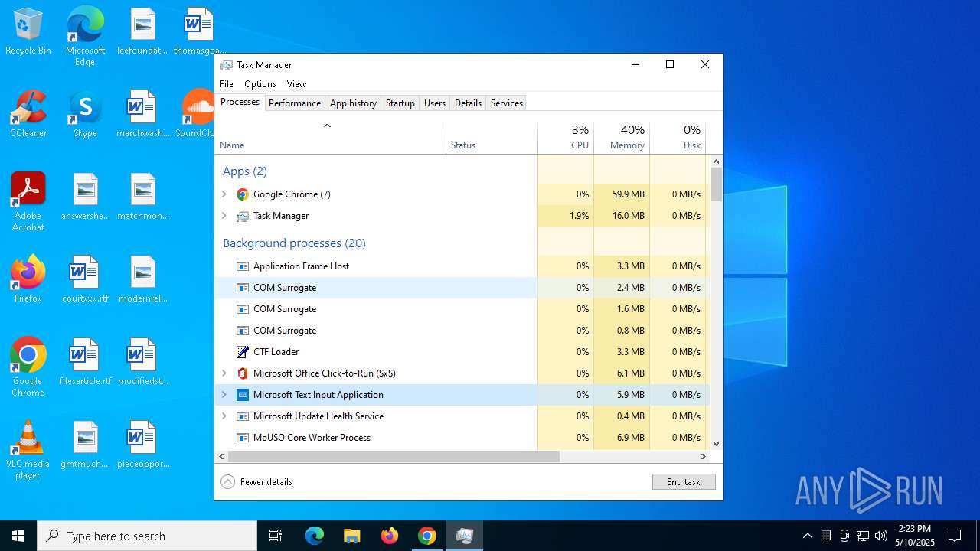Open the View menu
Viewport: 980px width, 551px height.
click(x=296, y=84)
